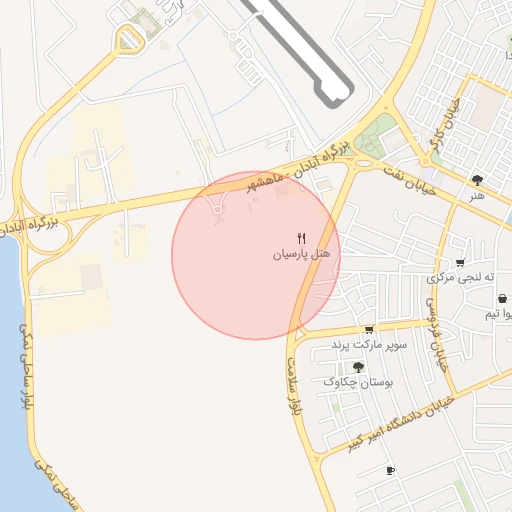Select the سوپر مارکت پرند label

(x=369, y=345)
